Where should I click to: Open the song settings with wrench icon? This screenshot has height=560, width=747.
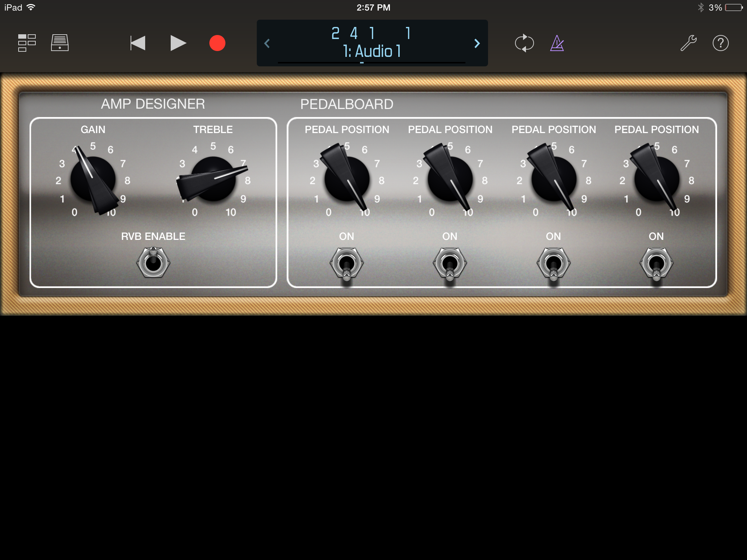point(689,43)
